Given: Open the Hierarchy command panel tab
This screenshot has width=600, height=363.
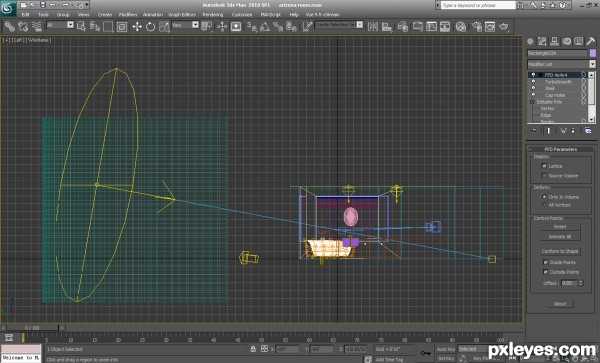Looking at the screenshot, I should point(554,41).
